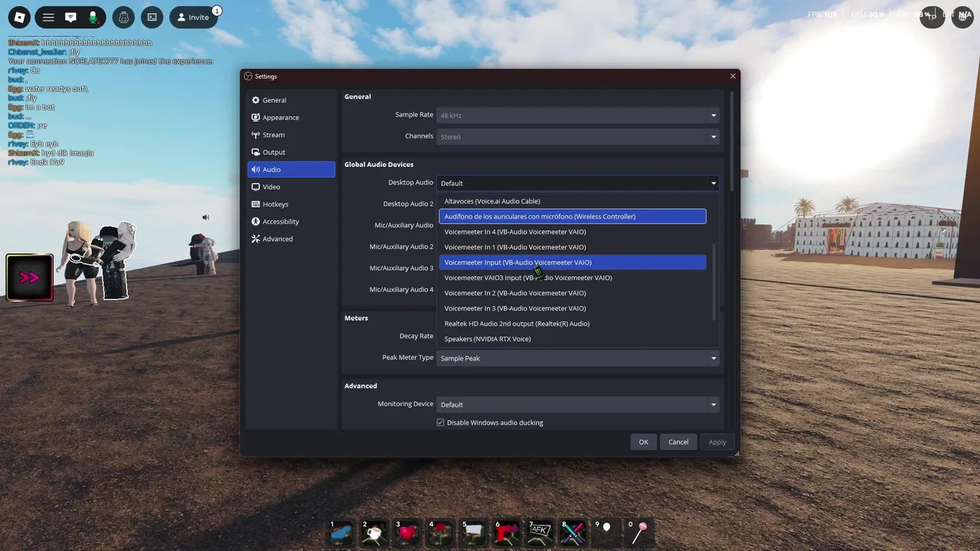Screen dimensions: 980x551
Task: Open the Output settings tab
Action: point(291,152)
